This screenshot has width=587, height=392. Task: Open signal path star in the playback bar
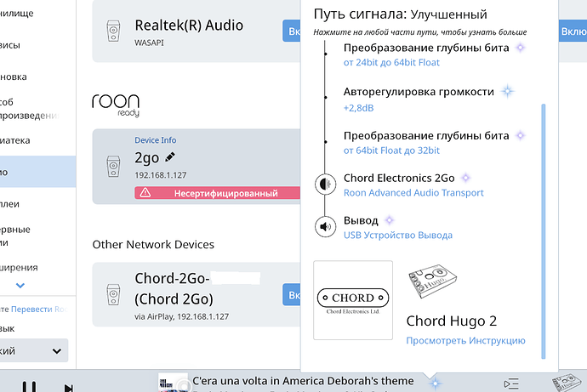pyautogui.click(x=435, y=383)
